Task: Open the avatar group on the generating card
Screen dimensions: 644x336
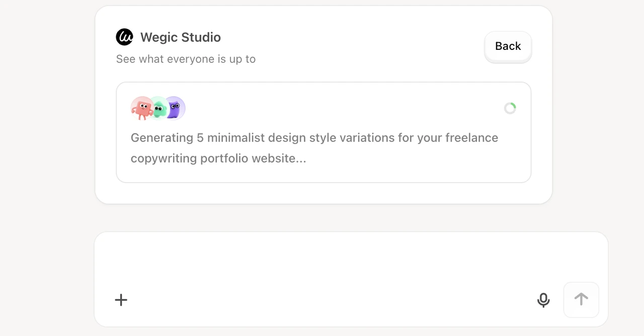Action: (157, 107)
